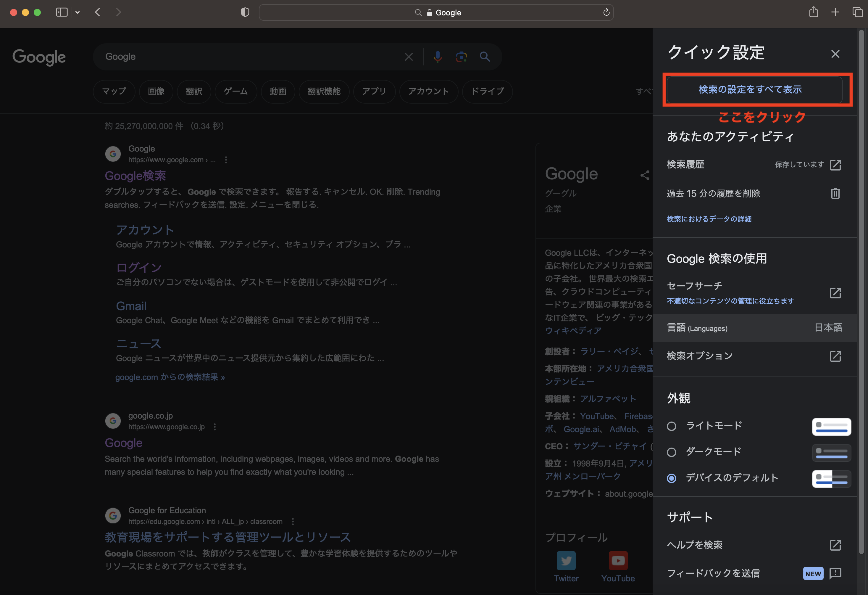Open 検索オプション external link icon

pyautogui.click(x=835, y=356)
